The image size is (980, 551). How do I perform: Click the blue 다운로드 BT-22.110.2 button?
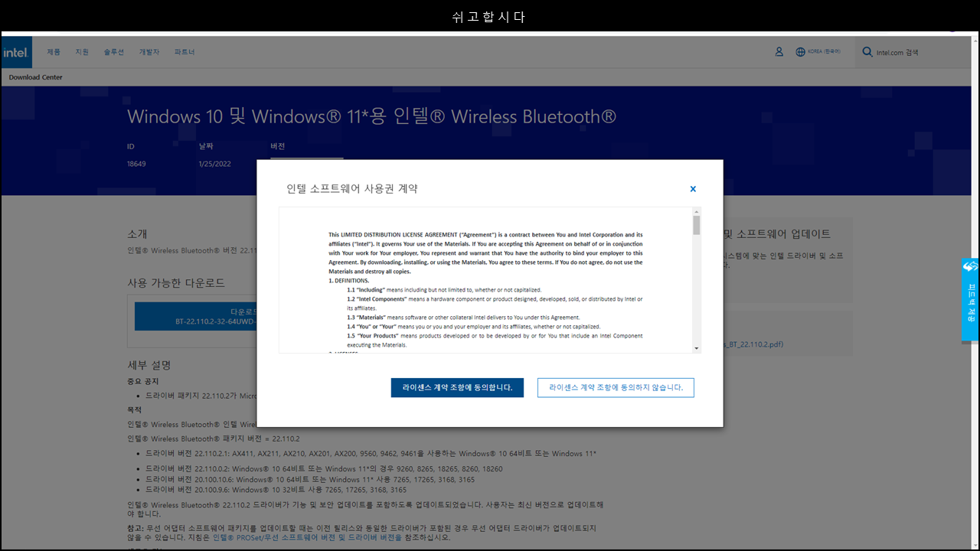[196, 316]
